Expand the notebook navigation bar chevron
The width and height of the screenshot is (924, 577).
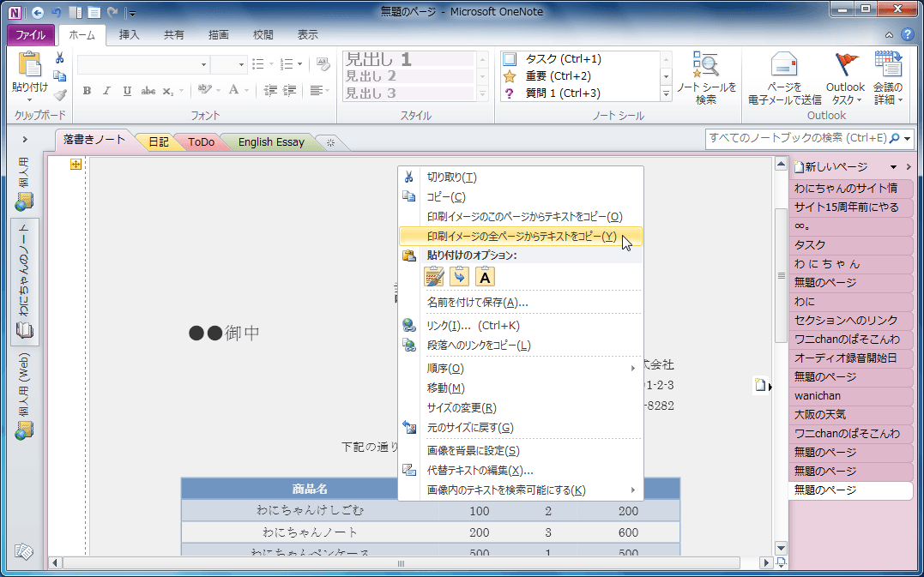25,140
